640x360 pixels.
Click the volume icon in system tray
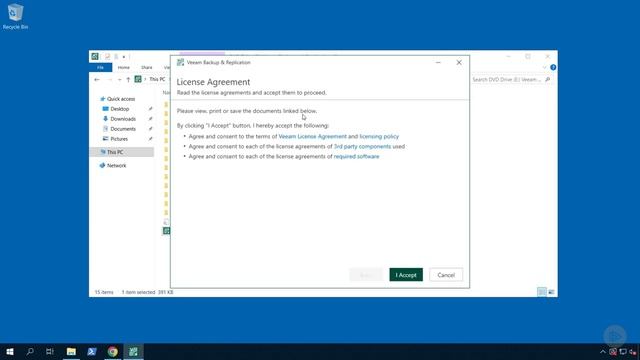[x=633, y=352]
